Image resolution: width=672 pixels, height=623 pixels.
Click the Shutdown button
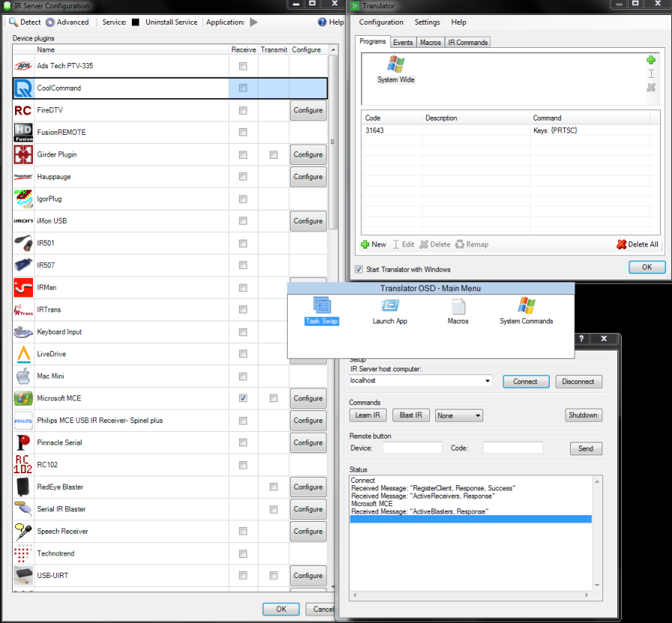[x=583, y=415]
